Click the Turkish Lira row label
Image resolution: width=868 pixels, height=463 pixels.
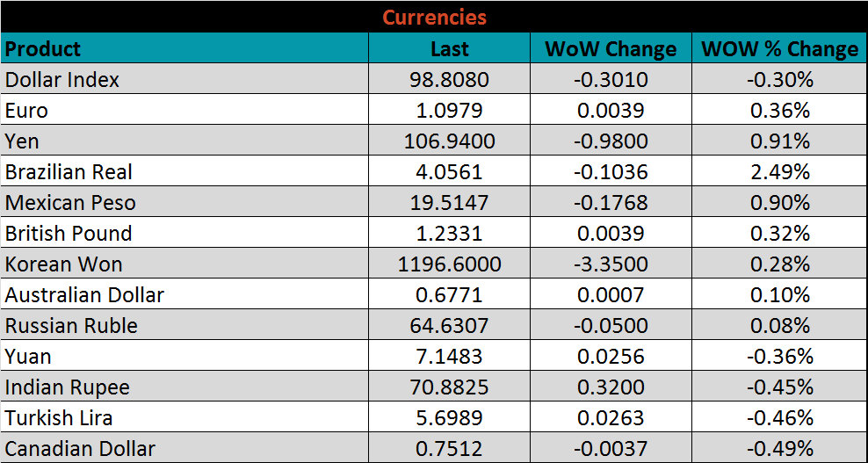click(59, 418)
